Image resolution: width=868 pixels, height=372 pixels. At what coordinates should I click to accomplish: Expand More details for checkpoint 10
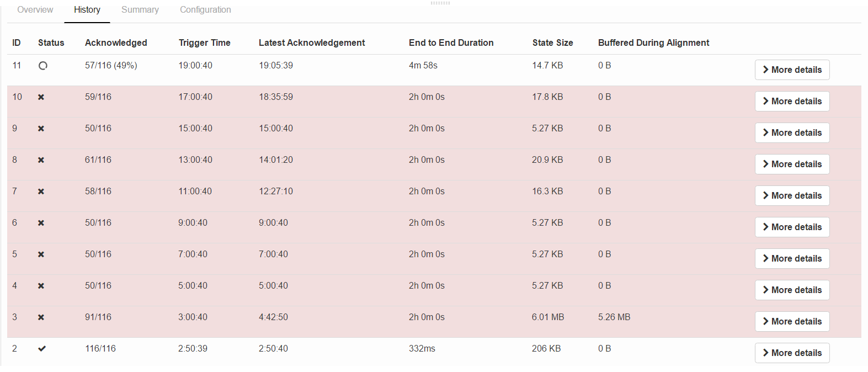792,102
